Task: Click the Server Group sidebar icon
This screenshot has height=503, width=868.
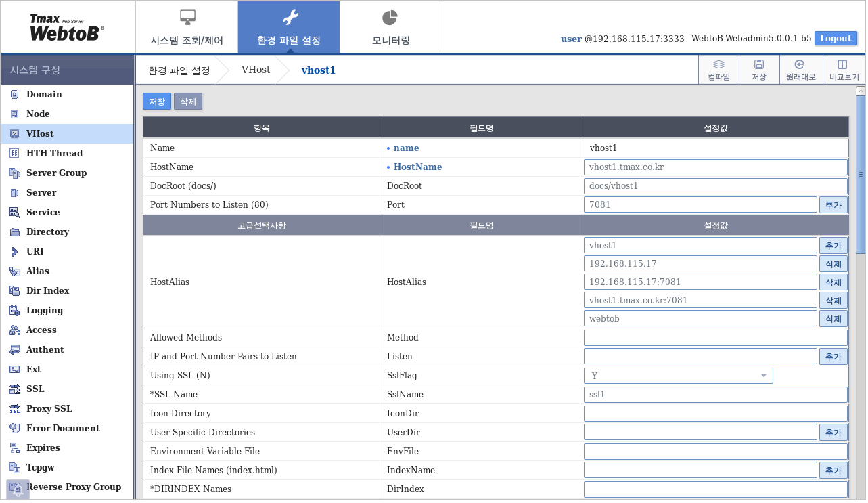Action: point(14,173)
